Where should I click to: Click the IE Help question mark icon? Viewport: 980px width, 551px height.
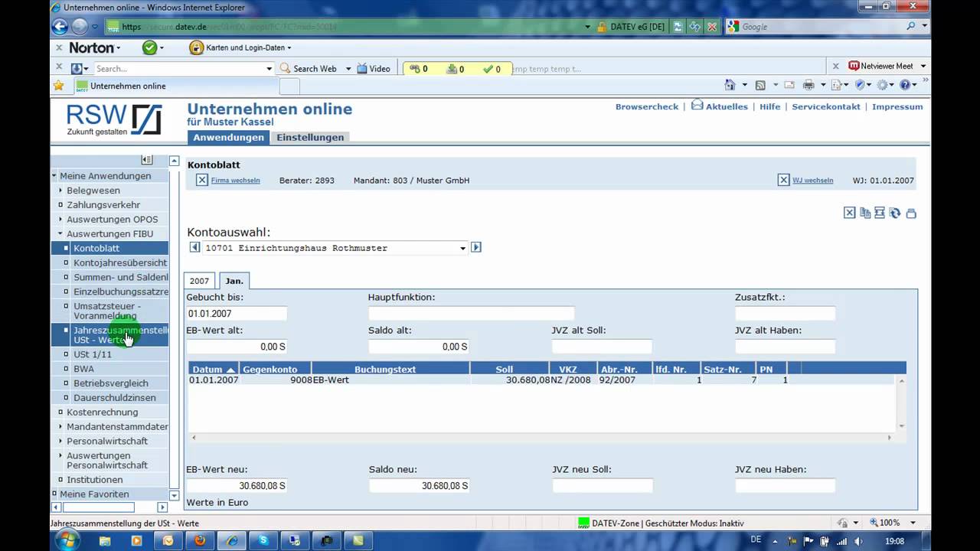(x=905, y=85)
